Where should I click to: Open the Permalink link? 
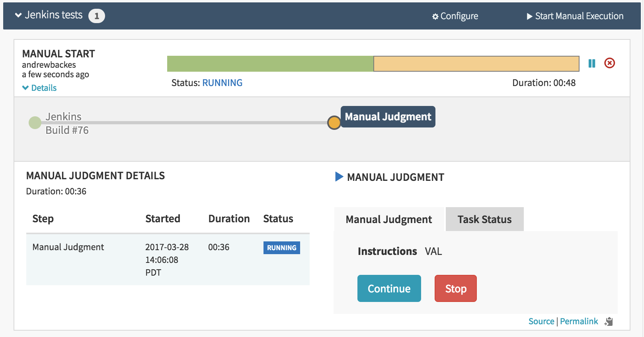click(579, 321)
